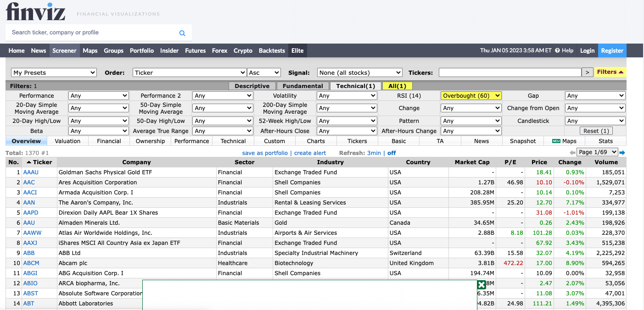
Task: Click the Finviz logo
Action: tap(35, 11)
